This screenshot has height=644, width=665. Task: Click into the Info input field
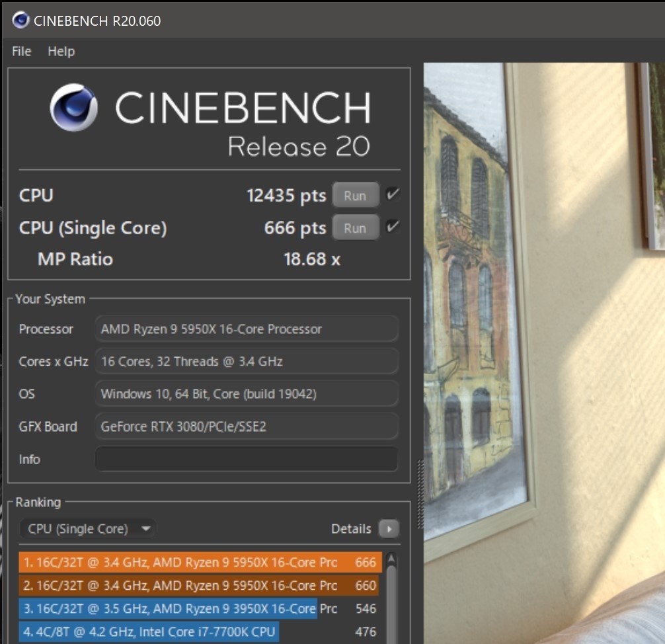247,459
